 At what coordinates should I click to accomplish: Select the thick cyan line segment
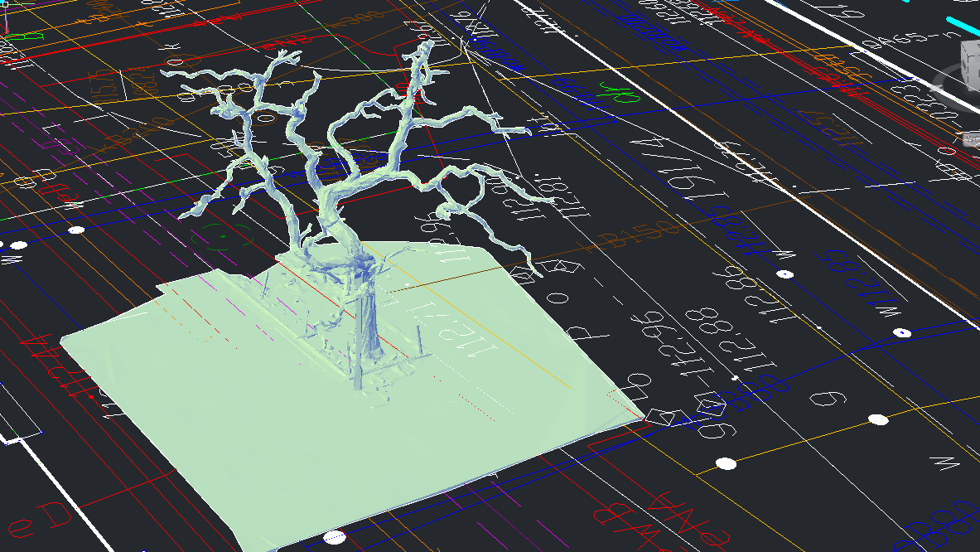pos(961,26)
